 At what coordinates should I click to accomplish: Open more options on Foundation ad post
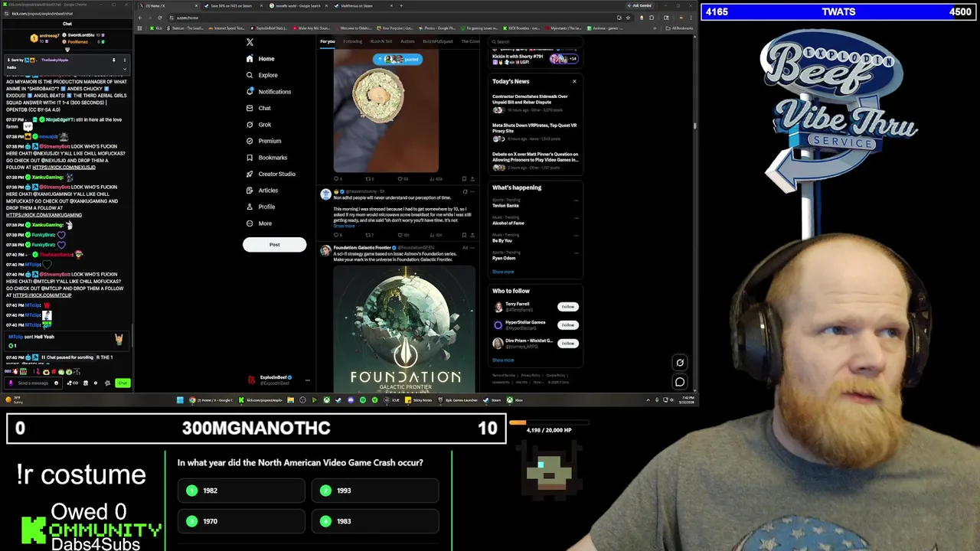pos(472,248)
